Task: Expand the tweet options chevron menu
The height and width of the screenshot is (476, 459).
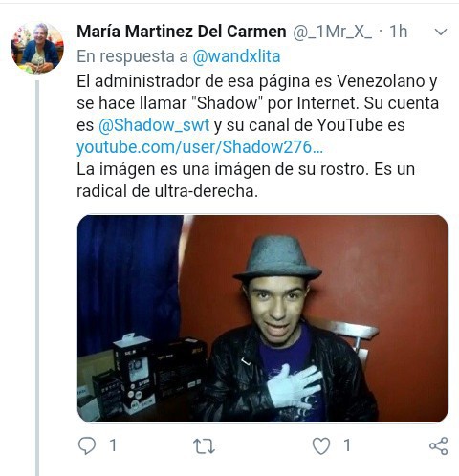Action: (x=441, y=32)
